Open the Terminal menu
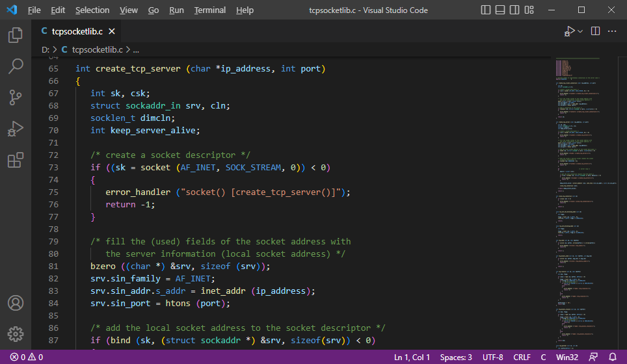Image resolution: width=627 pixels, height=364 pixels. 209,10
